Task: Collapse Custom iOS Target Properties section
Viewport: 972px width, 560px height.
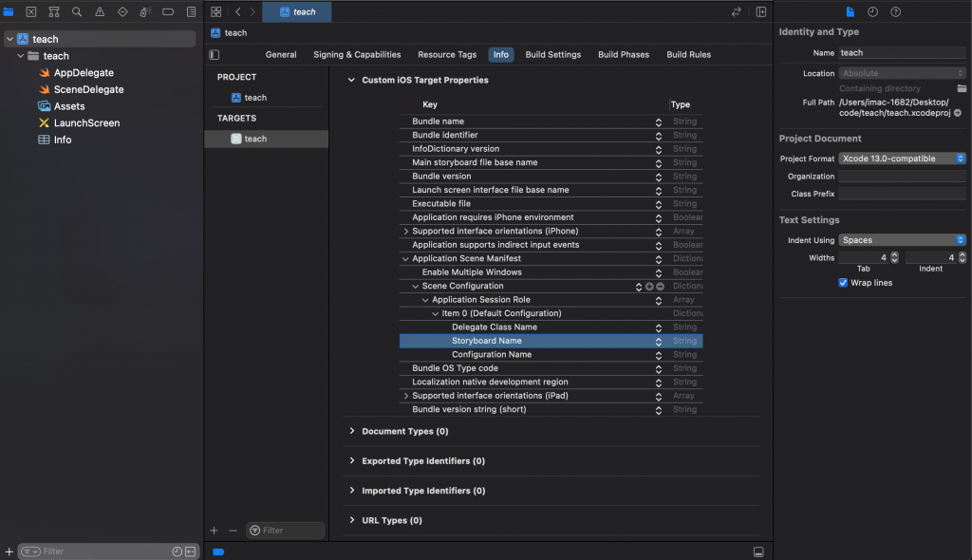Action: pos(351,80)
